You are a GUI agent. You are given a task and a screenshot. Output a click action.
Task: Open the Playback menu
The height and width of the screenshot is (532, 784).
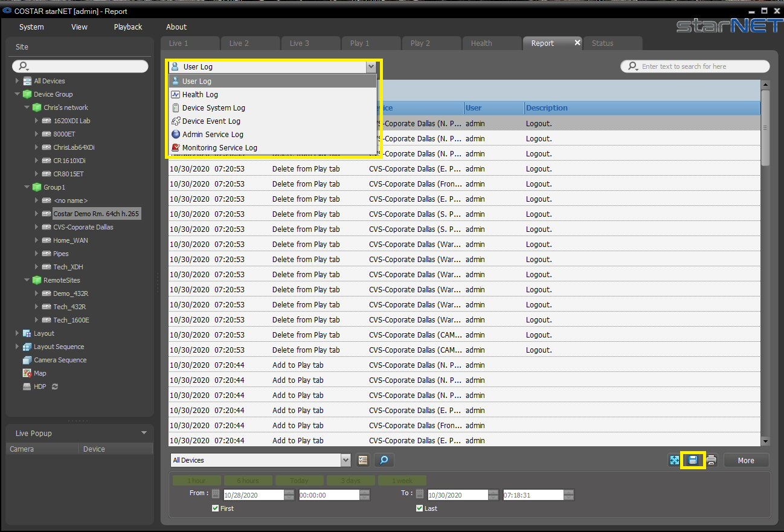pyautogui.click(x=128, y=27)
